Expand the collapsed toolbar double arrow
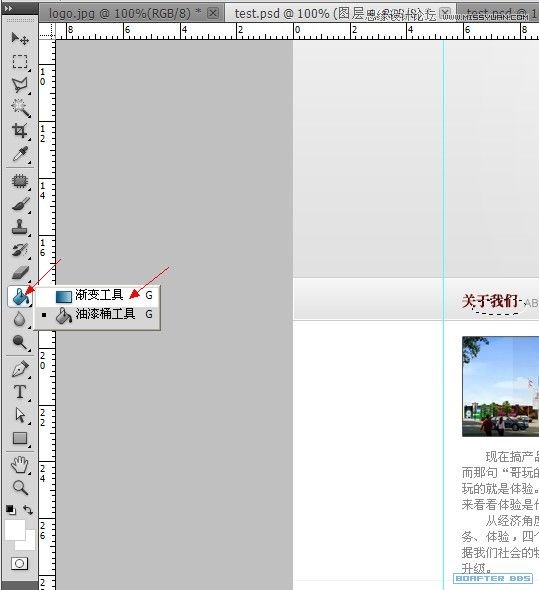This screenshot has width=539, height=590. pyautogui.click(x=8, y=8)
